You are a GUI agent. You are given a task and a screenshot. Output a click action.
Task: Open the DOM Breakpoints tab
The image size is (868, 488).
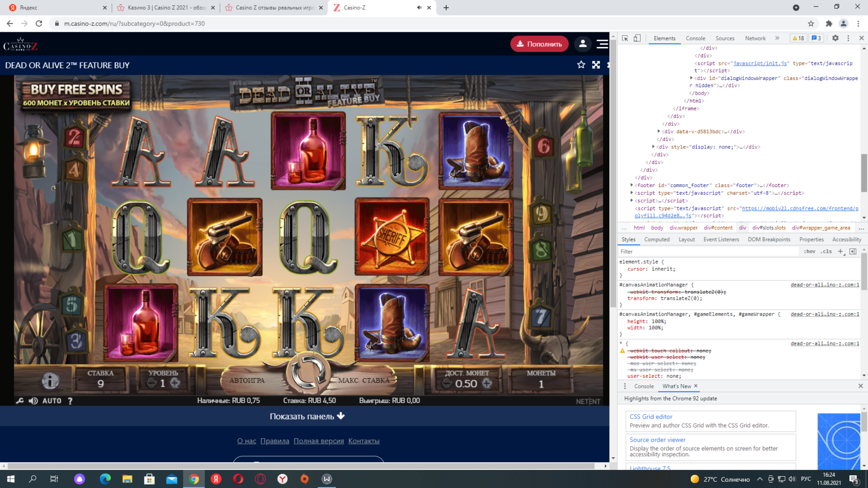coord(769,240)
